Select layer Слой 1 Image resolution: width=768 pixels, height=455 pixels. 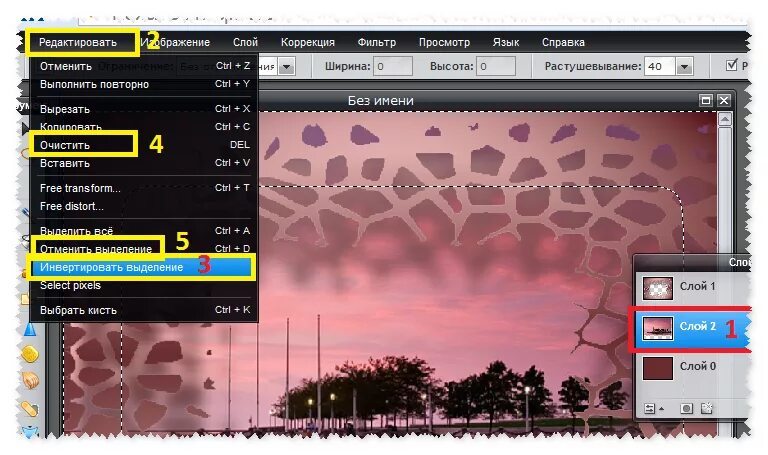692,287
